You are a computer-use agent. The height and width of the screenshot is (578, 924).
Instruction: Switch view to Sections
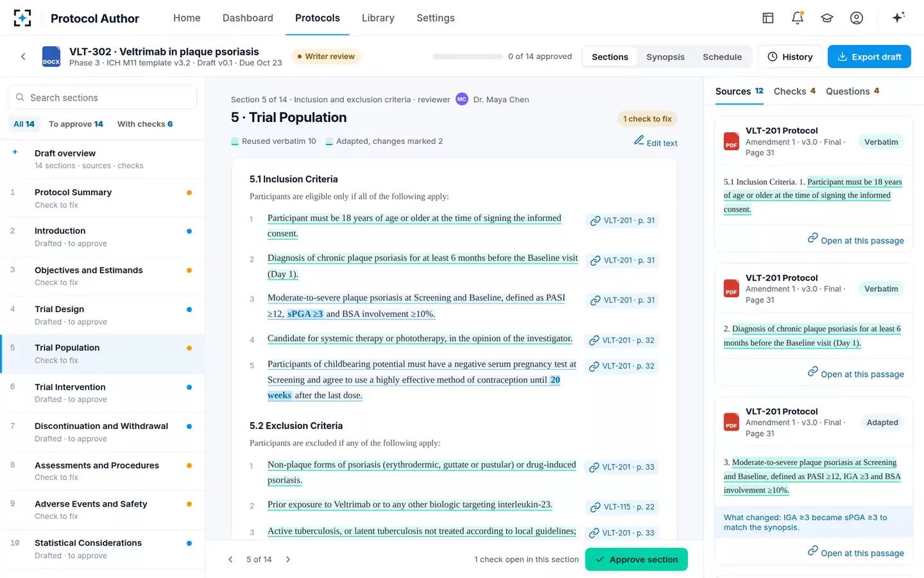coord(610,57)
